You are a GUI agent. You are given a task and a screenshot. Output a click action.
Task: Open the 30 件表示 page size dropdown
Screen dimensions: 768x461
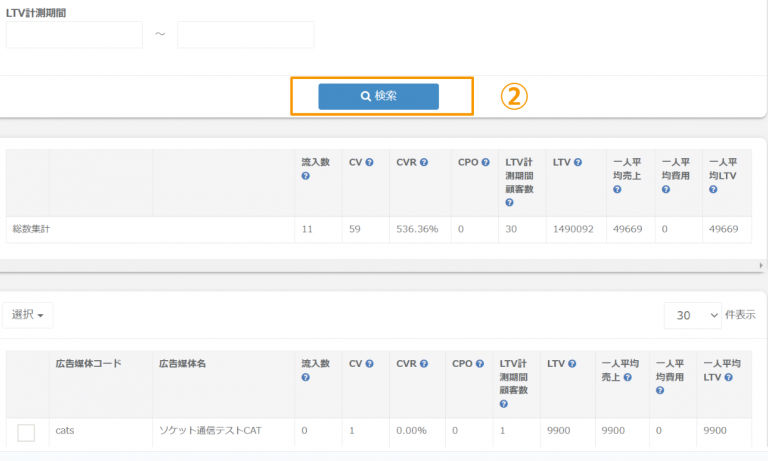tap(692, 315)
